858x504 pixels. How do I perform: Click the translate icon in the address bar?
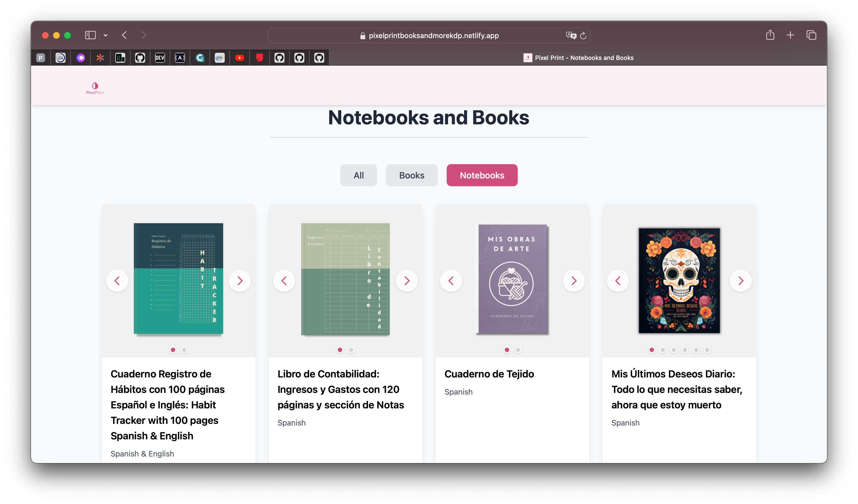(x=571, y=35)
